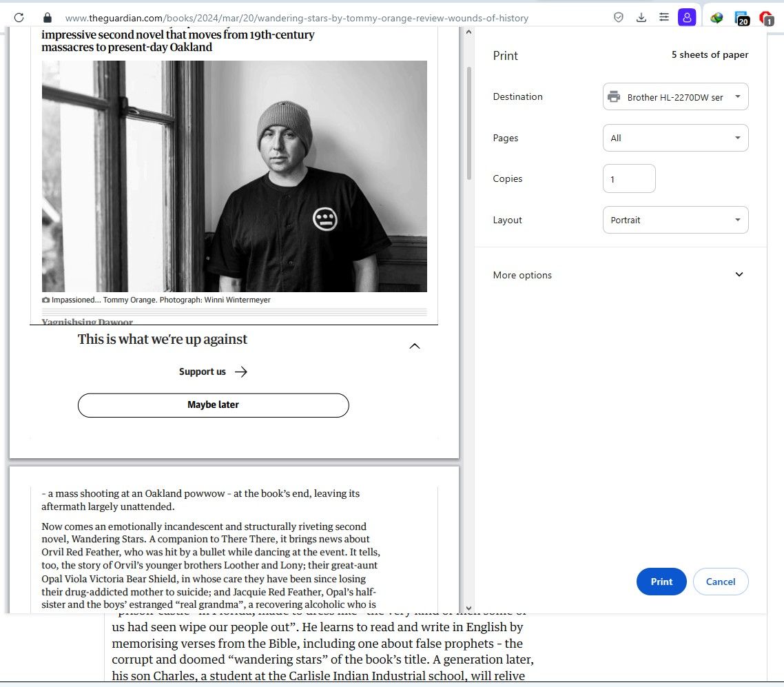Click the Support us arrow link
The height and width of the screenshot is (687, 784).
pyautogui.click(x=213, y=372)
